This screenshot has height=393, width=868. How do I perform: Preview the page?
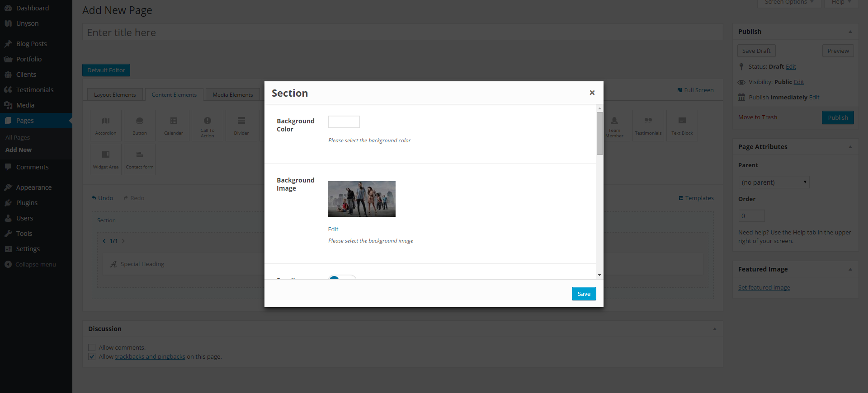838,51
